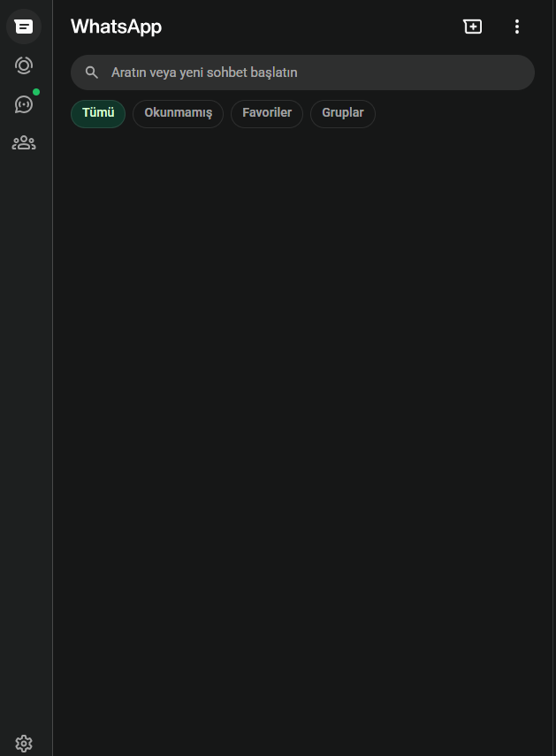Open the Channels icon in sidebar
The height and width of the screenshot is (756, 556).
[24, 104]
